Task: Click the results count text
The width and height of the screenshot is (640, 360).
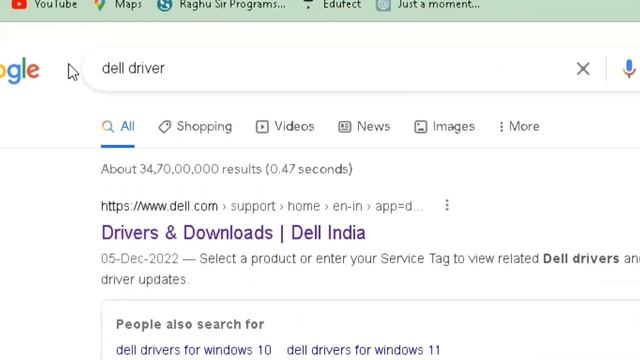Action: [227, 169]
